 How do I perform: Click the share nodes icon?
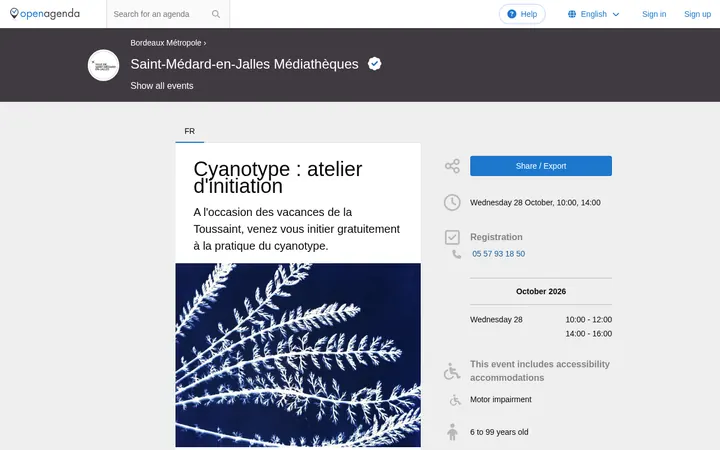click(x=452, y=166)
